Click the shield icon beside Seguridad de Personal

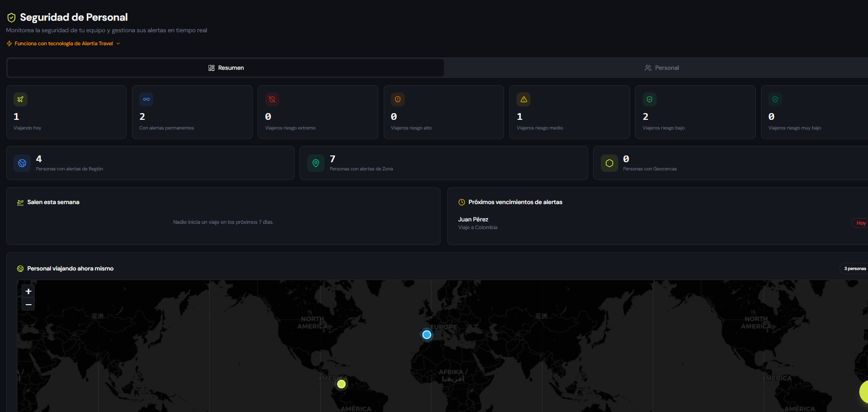point(11,18)
